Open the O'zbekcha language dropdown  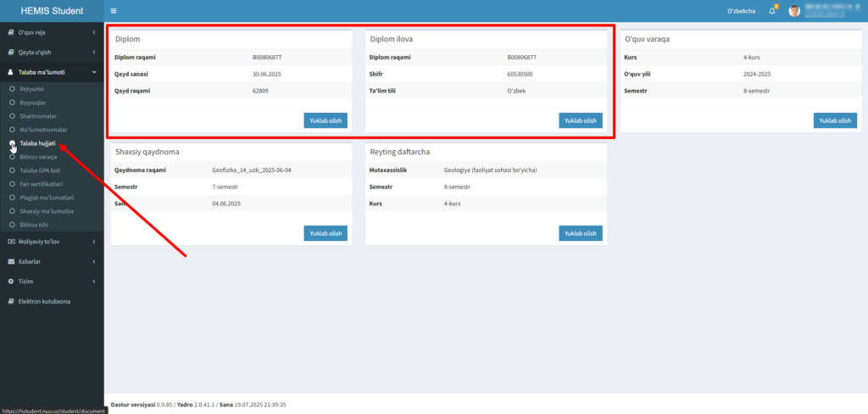pyautogui.click(x=741, y=11)
